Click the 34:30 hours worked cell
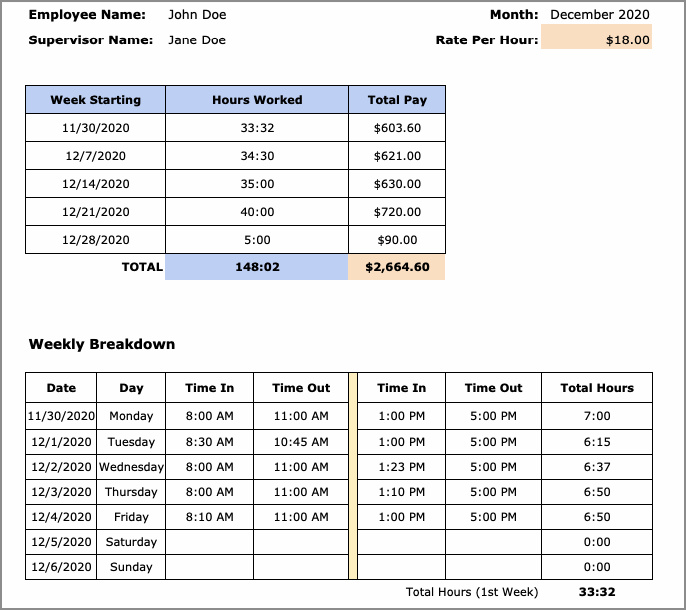This screenshot has width=686, height=610. point(257,156)
